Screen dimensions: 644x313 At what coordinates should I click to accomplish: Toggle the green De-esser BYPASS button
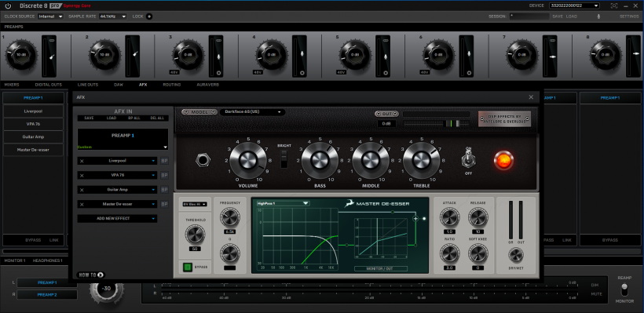188,267
